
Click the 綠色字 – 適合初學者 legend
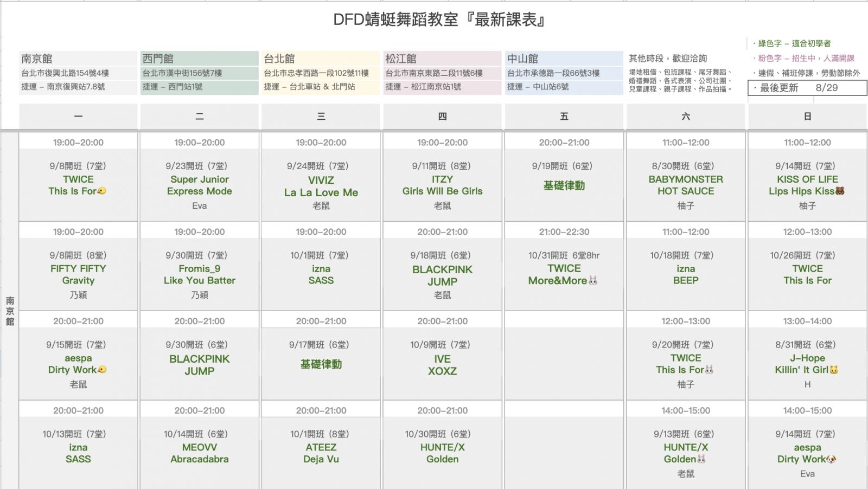pos(792,43)
